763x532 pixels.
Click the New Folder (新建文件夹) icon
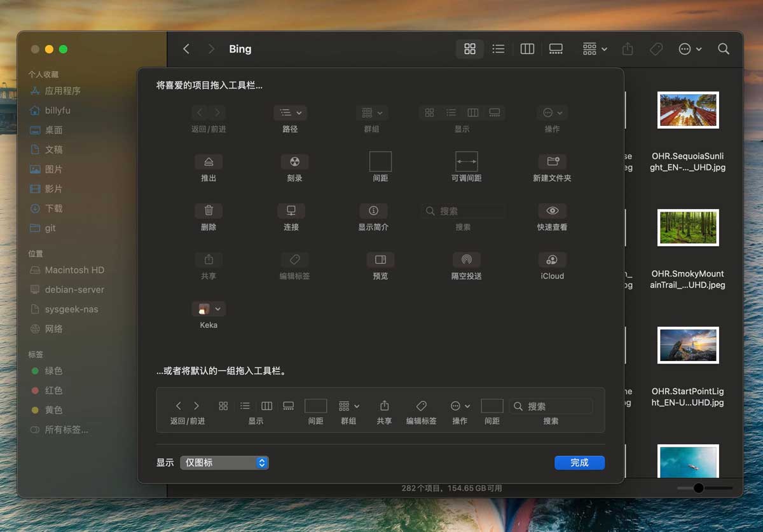(552, 161)
